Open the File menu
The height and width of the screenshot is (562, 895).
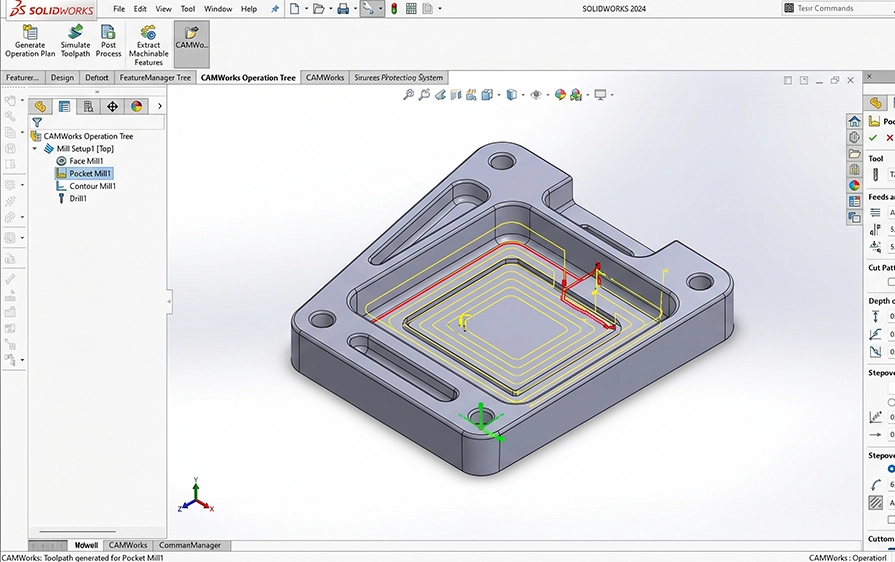click(119, 9)
